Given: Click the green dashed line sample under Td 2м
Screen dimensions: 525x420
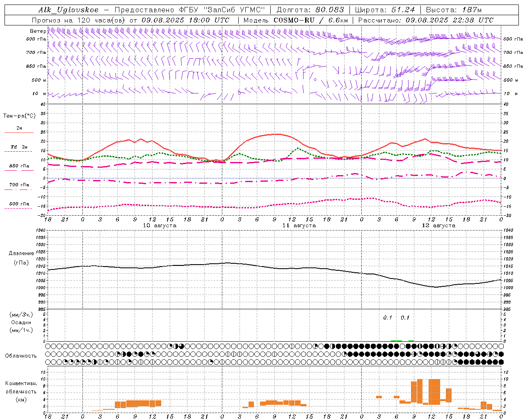Looking at the screenshot, I should [18, 152].
